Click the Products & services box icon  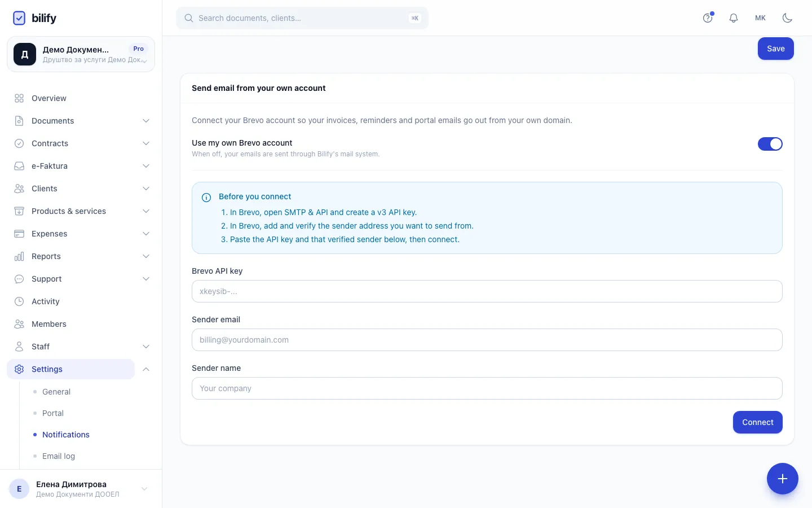pos(19,211)
